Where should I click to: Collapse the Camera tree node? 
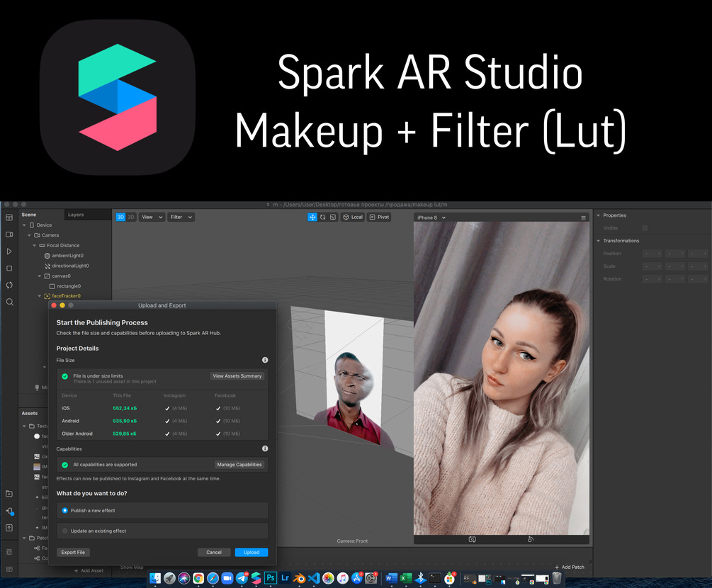pyautogui.click(x=29, y=235)
